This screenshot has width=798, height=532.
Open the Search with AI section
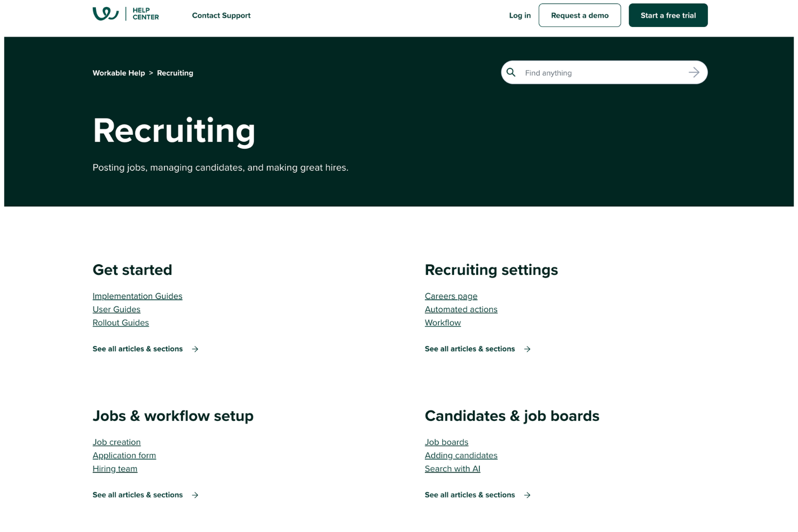pos(452,468)
